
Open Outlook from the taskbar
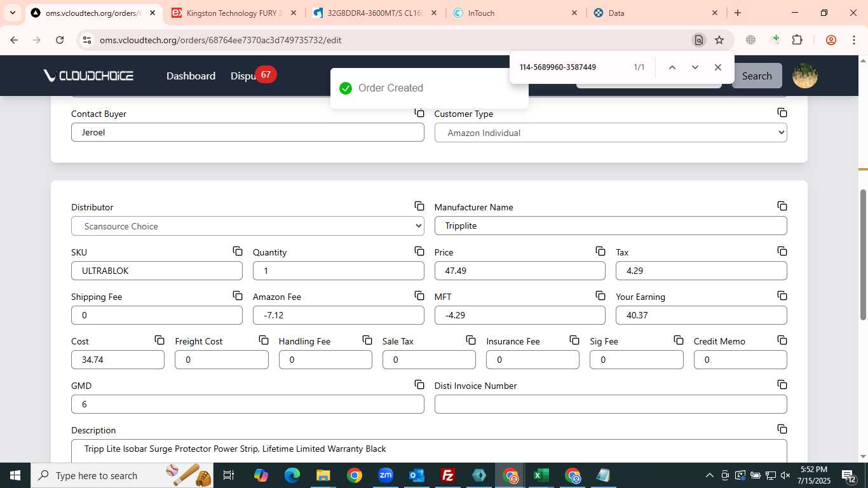click(x=417, y=475)
